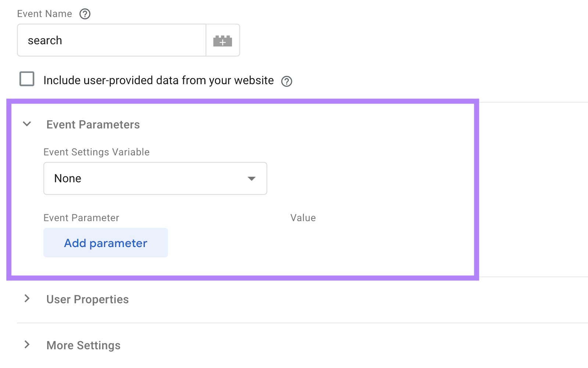This screenshot has height=368, width=588.
Task: Click the Value column heading
Action: 303,218
